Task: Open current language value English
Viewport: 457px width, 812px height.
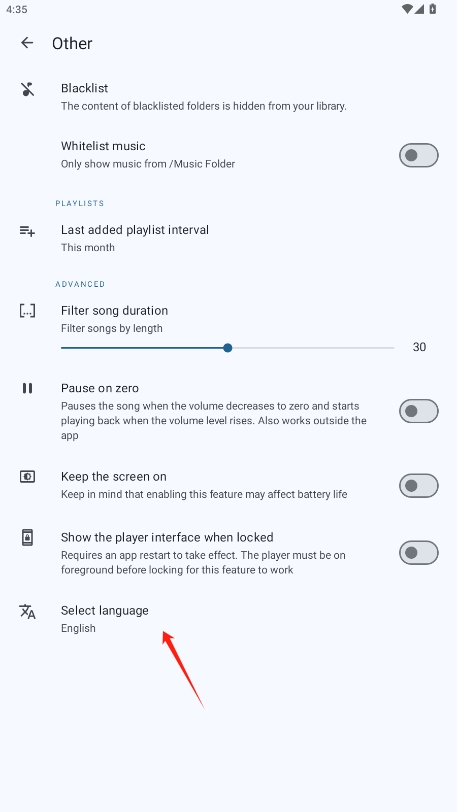Action: (78, 628)
